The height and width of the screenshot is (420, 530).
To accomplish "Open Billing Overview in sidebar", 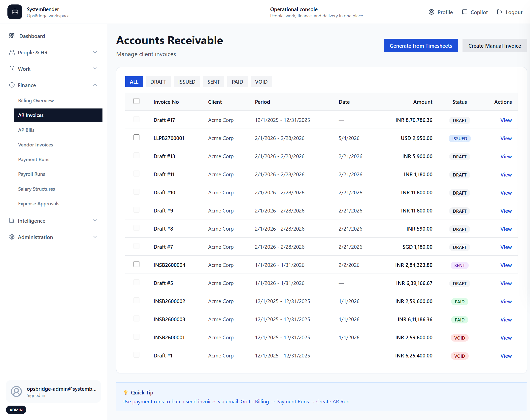I will 58,101.
